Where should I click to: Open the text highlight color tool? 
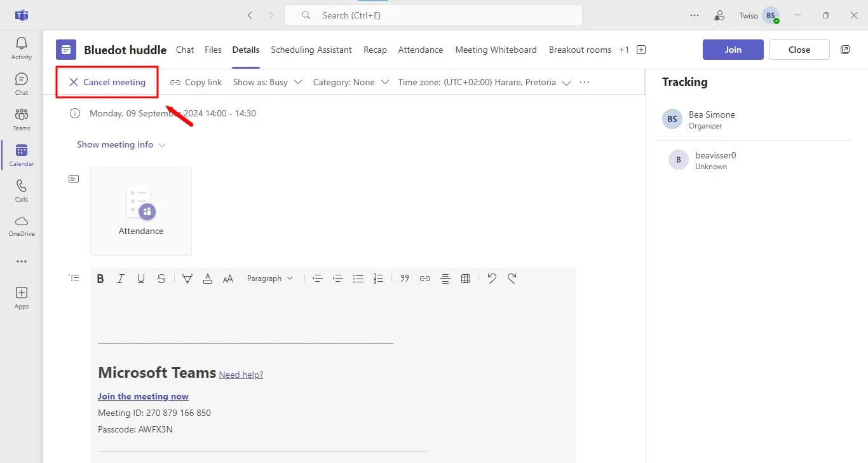point(187,279)
